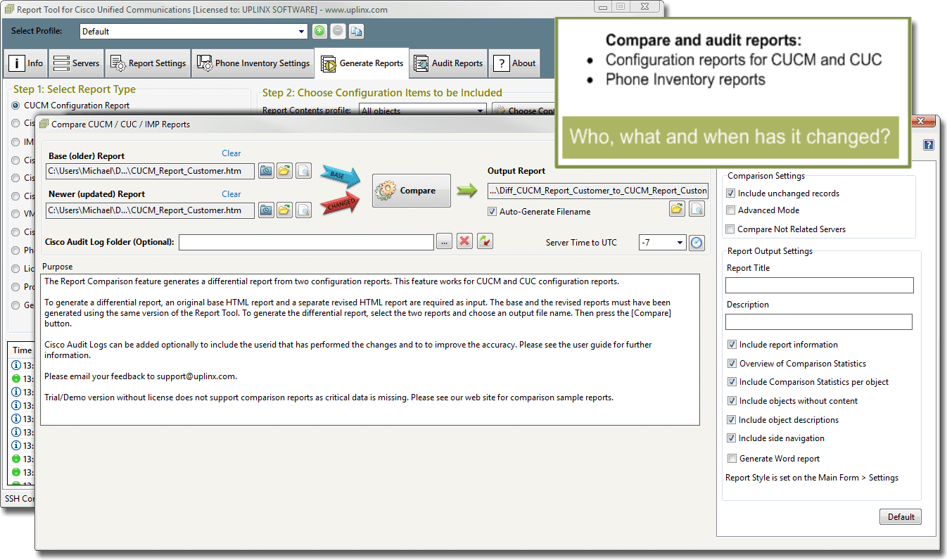Click the Time column header in main window
This screenshot has width=947, height=560.
22,350
